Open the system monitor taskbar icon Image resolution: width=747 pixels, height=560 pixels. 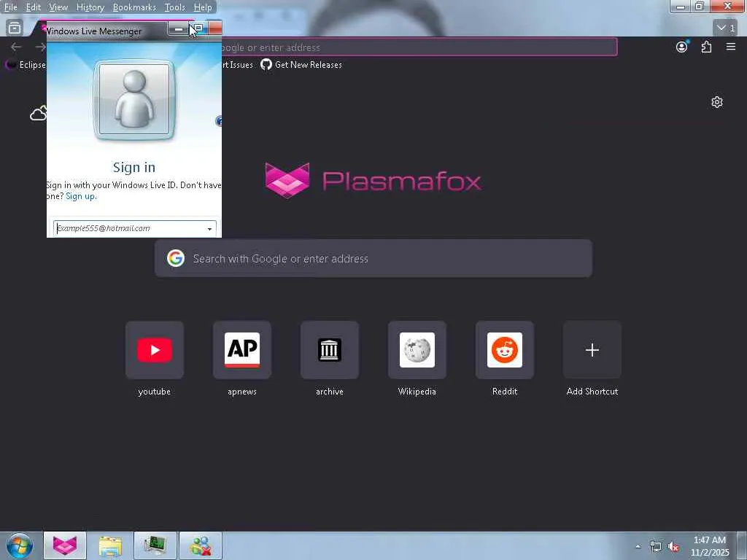tap(155, 545)
